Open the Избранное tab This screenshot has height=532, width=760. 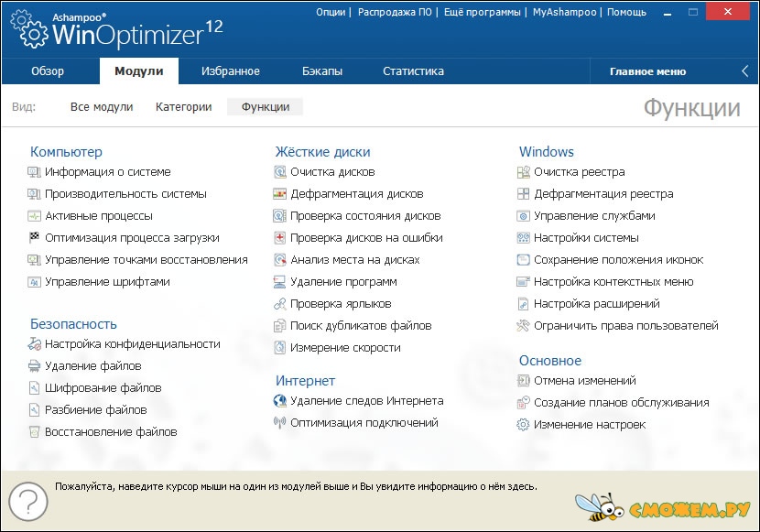[x=231, y=71]
